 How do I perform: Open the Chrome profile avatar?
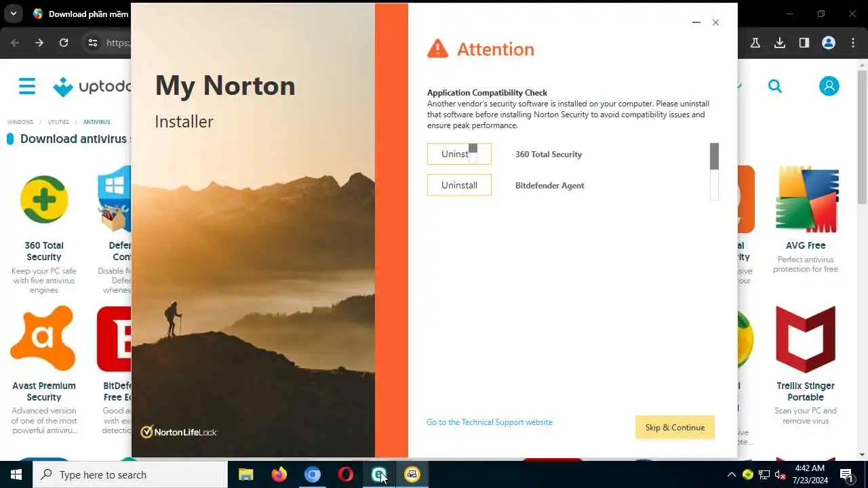(829, 43)
